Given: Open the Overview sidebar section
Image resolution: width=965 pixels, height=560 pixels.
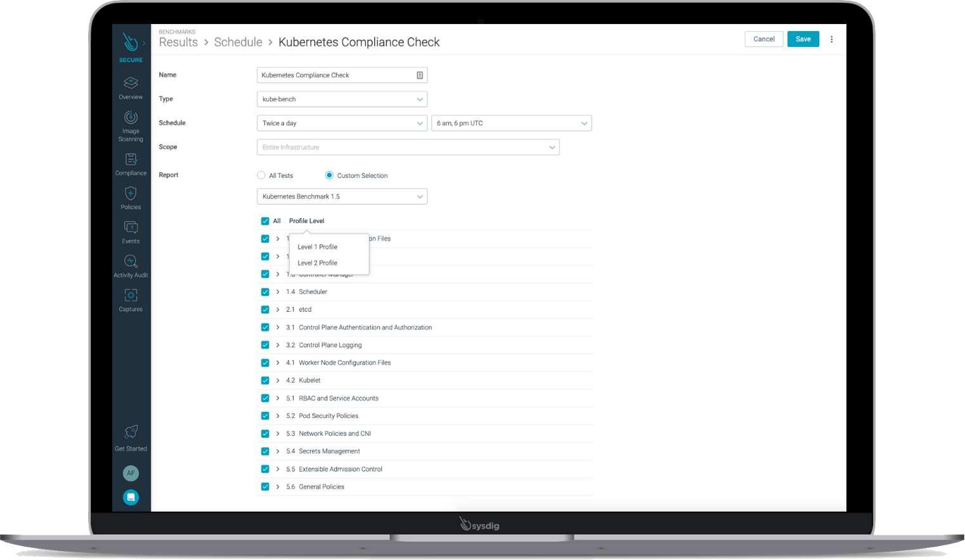Looking at the screenshot, I should pos(131,89).
